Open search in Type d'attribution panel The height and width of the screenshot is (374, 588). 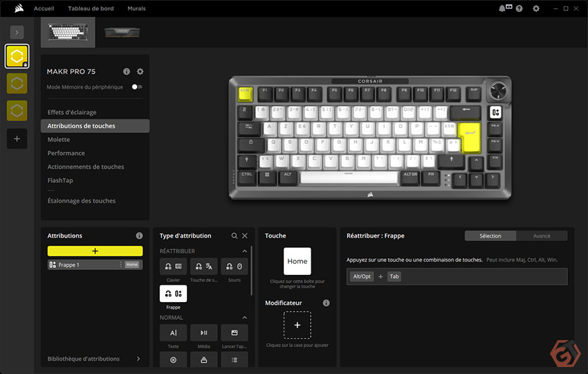point(235,236)
